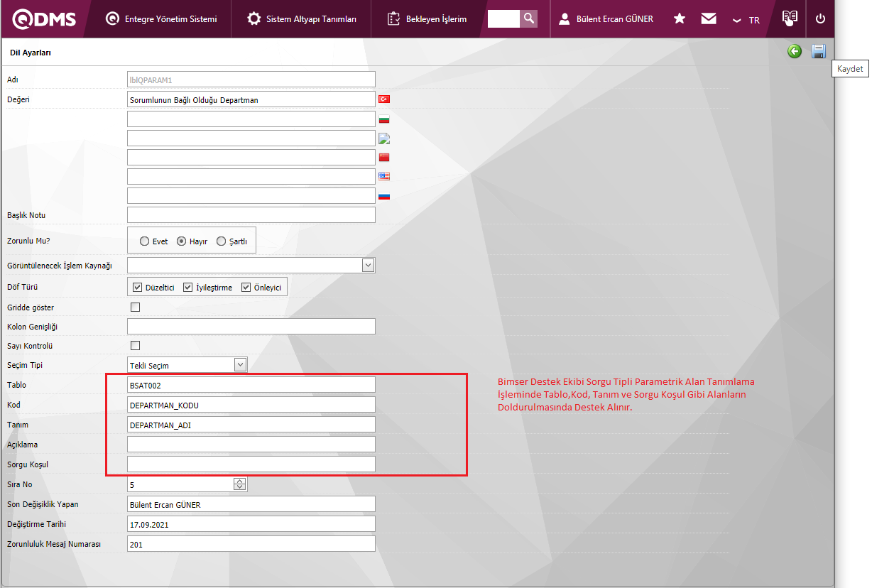Click the top search input box
The image size is (872, 588).
click(x=503, y=18)
